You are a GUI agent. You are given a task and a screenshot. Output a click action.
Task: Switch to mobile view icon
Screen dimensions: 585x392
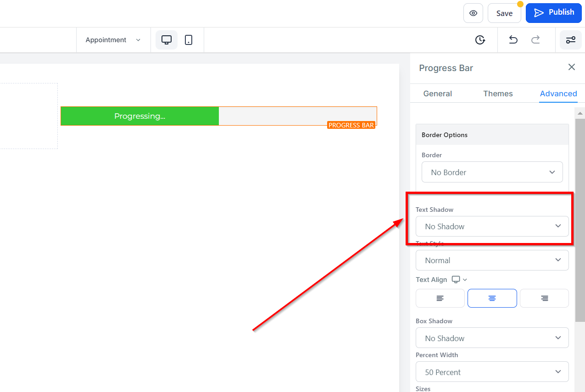(x=189, y=40)
